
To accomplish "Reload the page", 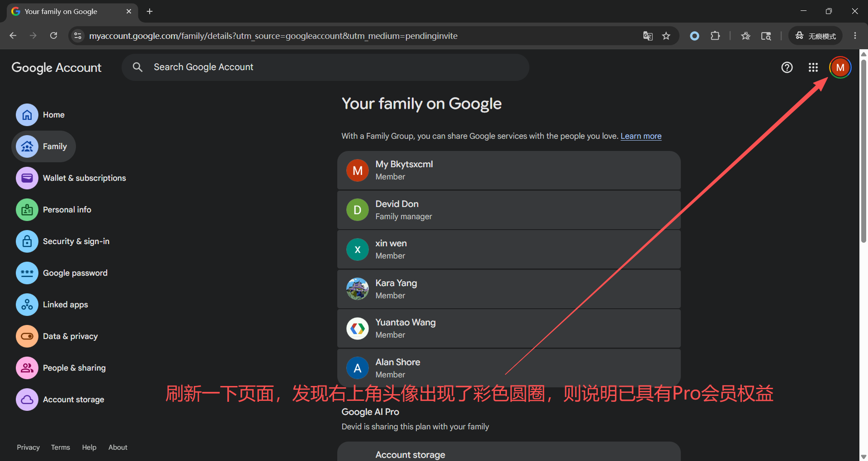I will 53,36.
